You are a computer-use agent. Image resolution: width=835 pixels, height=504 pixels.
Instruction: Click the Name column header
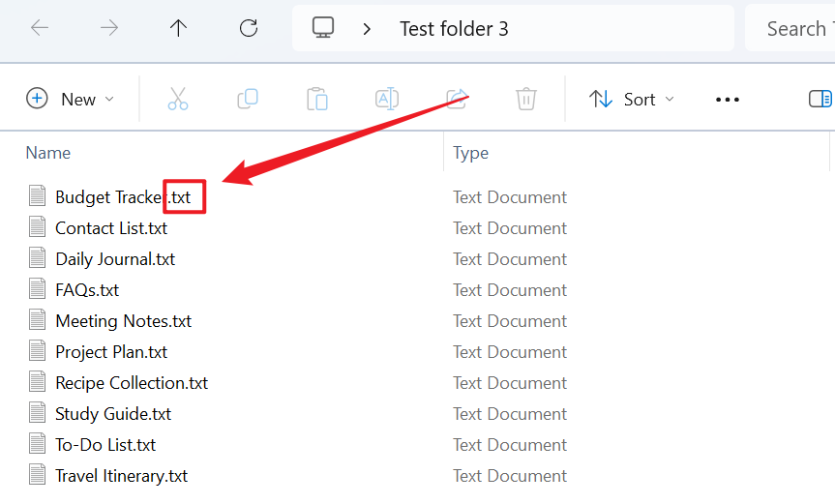[48, 153]
